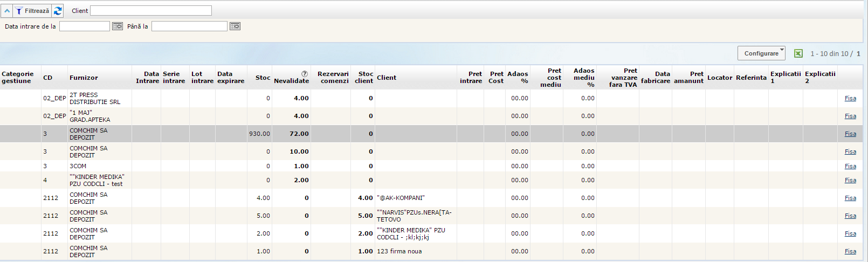Open Fisa link for 123 firma noua row

coord(850,251)
